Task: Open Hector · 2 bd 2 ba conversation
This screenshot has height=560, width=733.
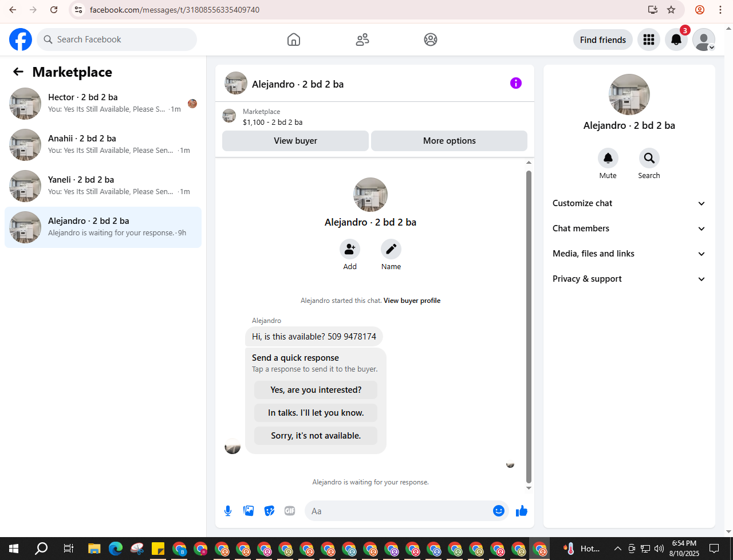Action: coord(103,104)
